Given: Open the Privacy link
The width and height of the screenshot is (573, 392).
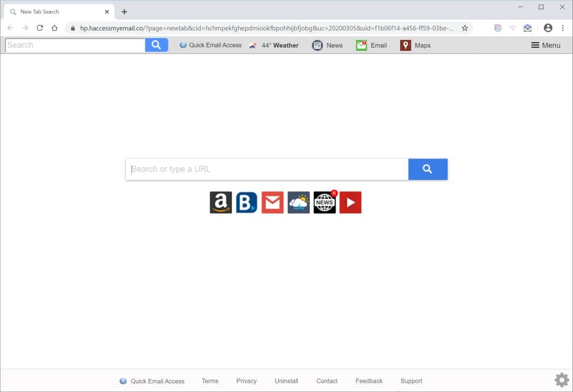Looking at the screenshot, I should tap(247, 381).
